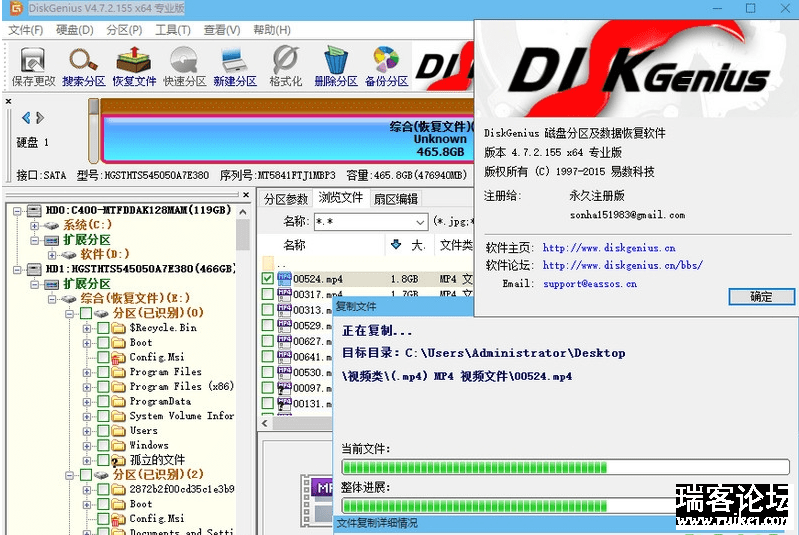The height and width of the screenshot is (535, 799).
Task: Open the 工具(T) menu
Action: pos(173,30)
